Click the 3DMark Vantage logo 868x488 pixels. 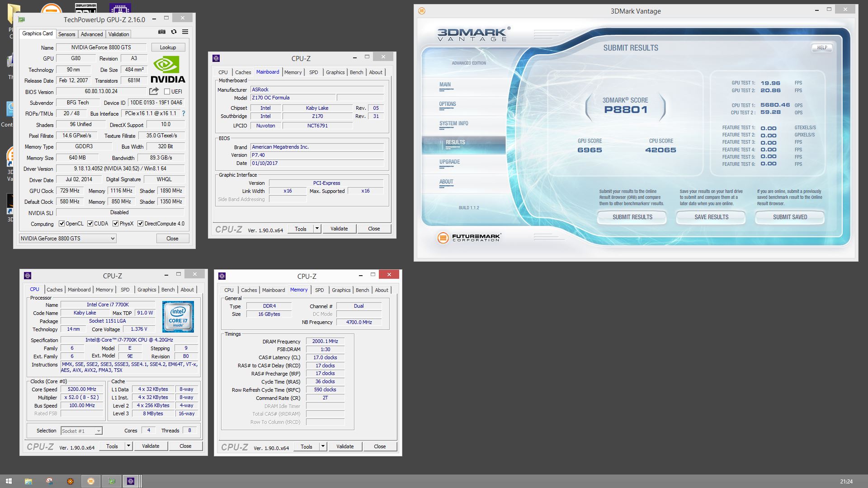474,34
